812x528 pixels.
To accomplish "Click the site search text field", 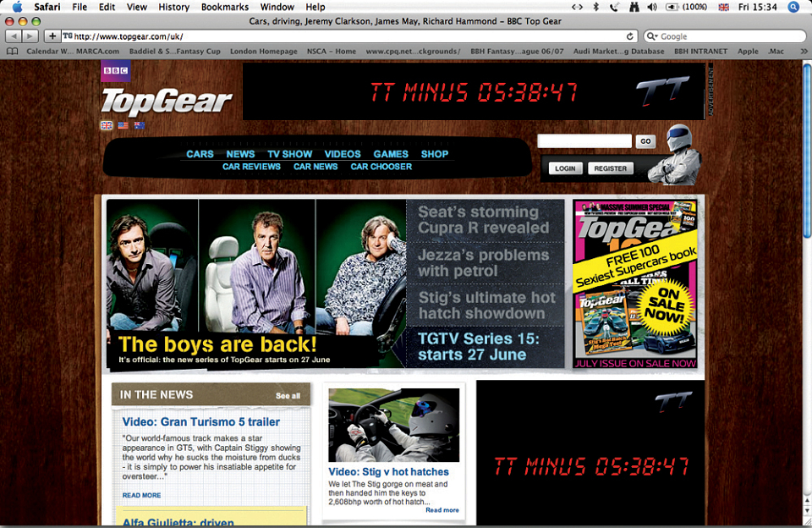I will tap(584, 141).
